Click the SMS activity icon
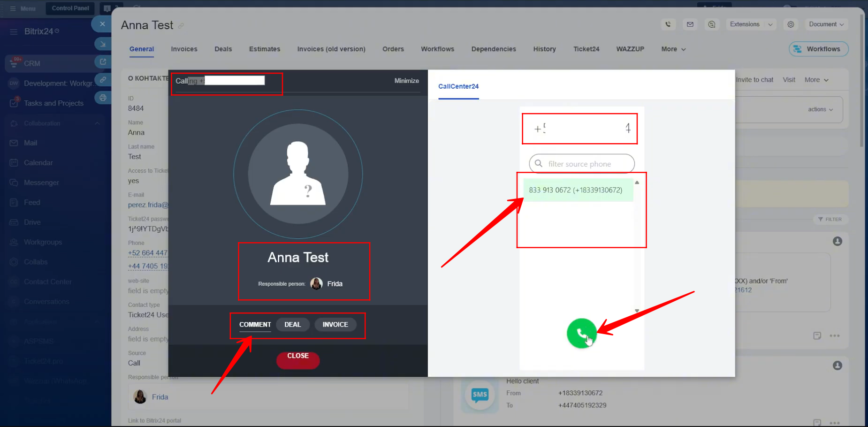Viewport: 868px width, 427px height. pyautogui.click(x=480, y=395)
